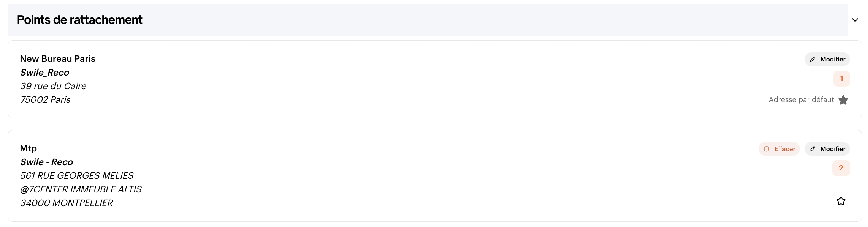This screenshot has width=868, height=227.
Task: Click the Swile_Reco company name
Action: pos(44,73)
